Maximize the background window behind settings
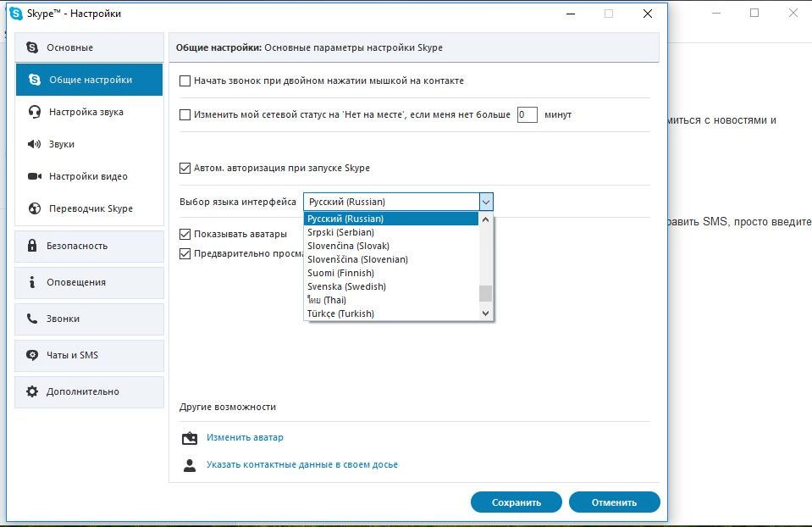This screenshot has width=812, height=527. click(754, 13)
